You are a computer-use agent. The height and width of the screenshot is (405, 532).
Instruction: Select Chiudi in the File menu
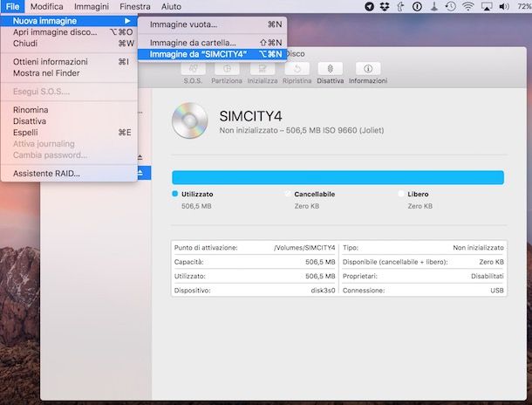tap(69, 44)
